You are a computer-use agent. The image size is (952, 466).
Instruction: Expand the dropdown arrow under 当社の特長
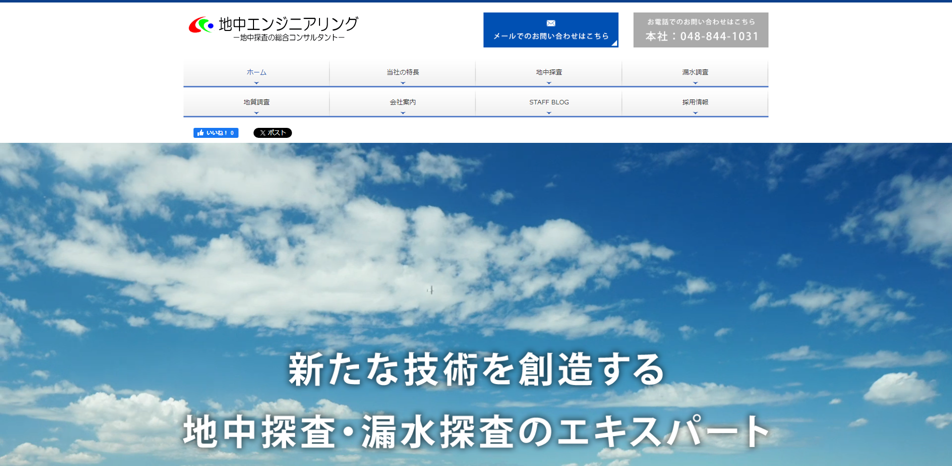403,83
